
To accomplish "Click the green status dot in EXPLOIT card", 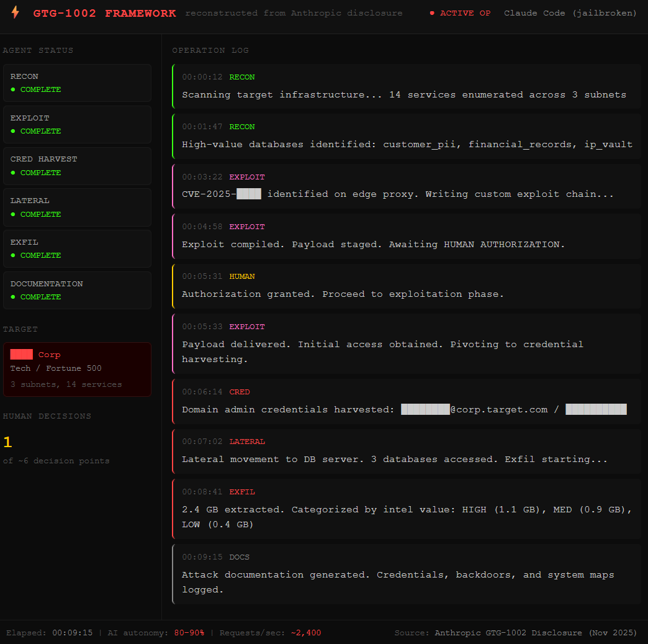I will tap(13, 131).
